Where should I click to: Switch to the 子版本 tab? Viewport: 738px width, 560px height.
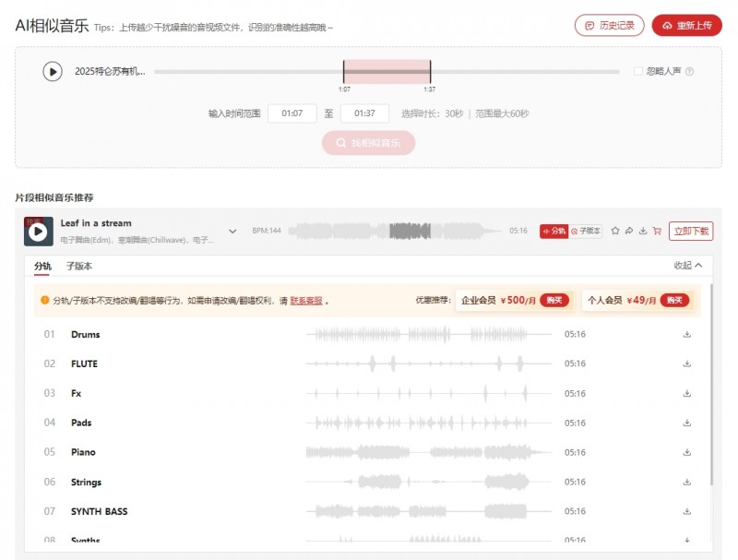79,266
